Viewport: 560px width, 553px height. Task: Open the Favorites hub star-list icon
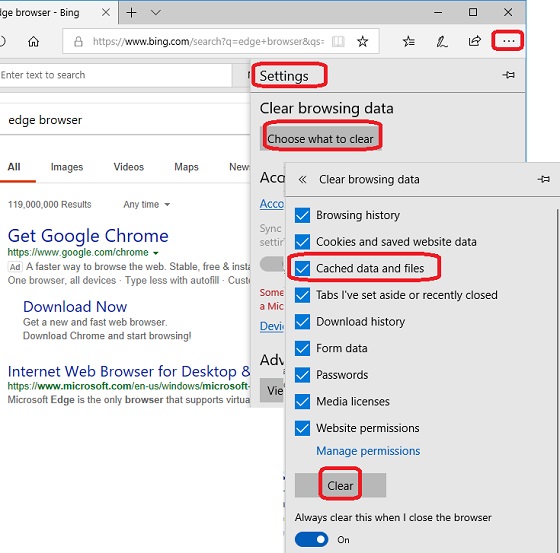tap(409, 42)
